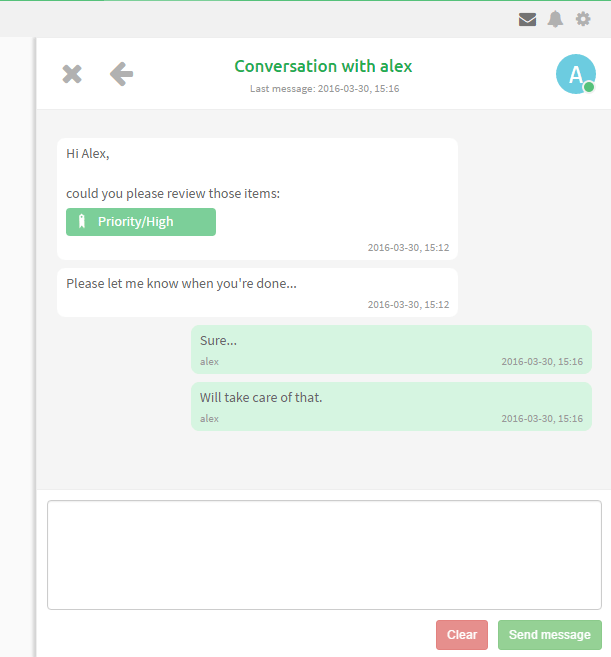Image resolution: width=611 pixels, height=657 pixels.
Task: Open the bell notifications icon
Action: click(x=555, y=19)
